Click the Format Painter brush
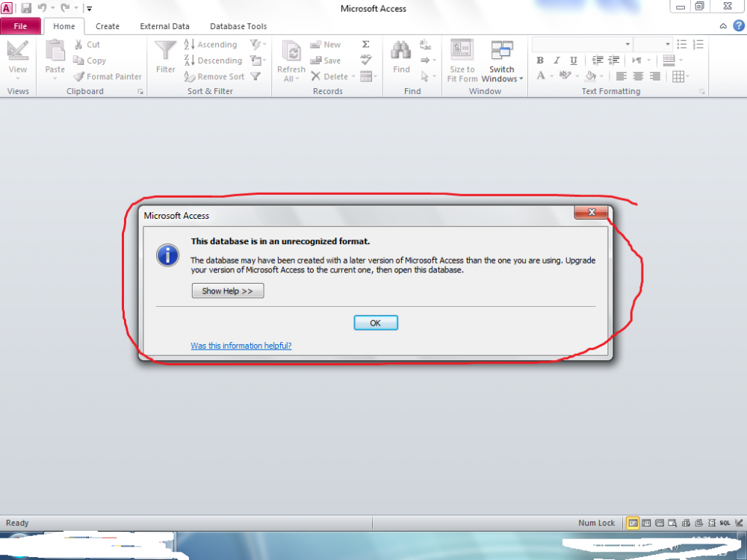This screenshot has width=747, height=560. 79,77
